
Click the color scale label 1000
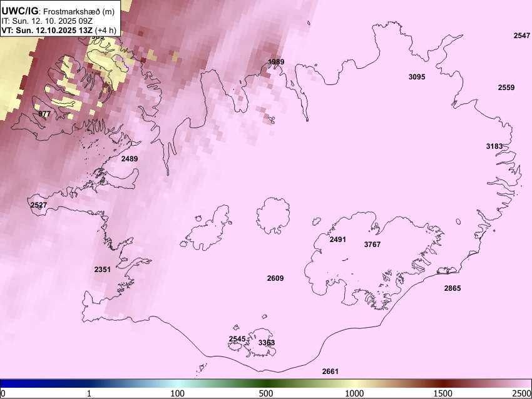354,393
